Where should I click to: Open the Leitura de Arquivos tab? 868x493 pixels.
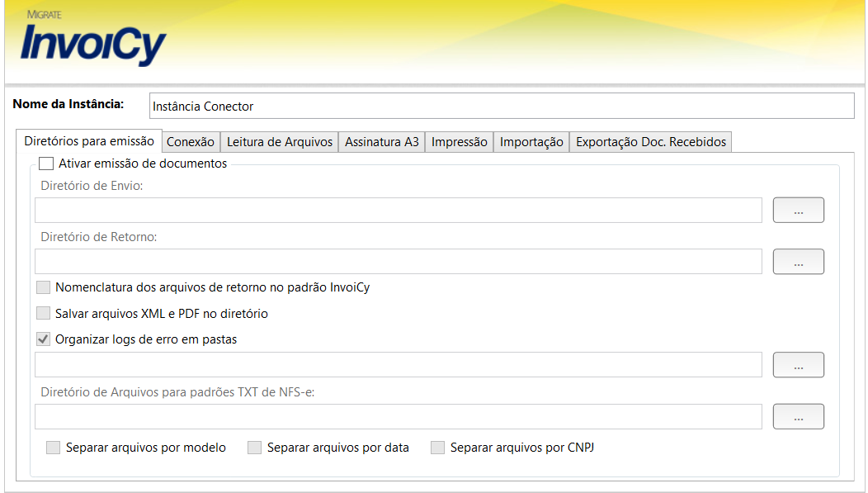coord(280,142)
